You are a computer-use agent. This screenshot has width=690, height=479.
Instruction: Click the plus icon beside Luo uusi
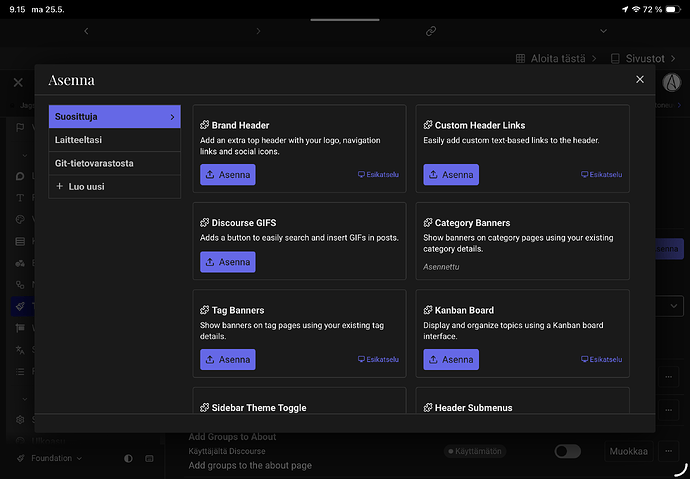pos(59,186)
